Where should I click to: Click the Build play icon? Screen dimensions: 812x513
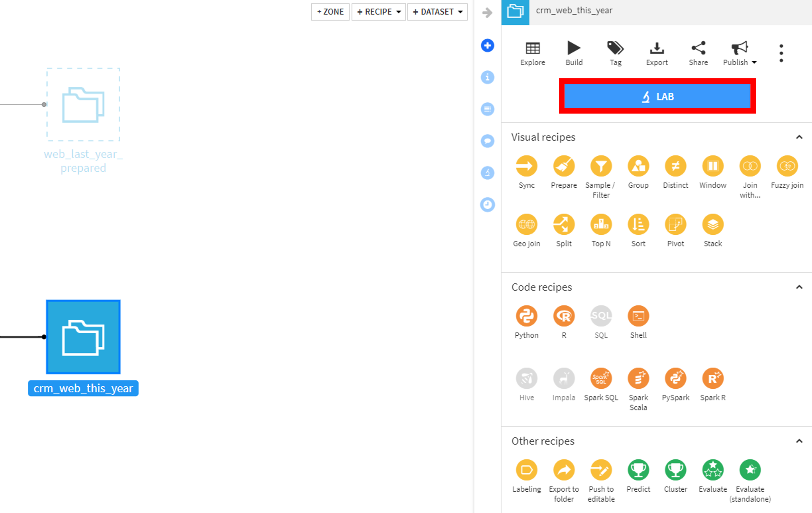click(574, 48)
